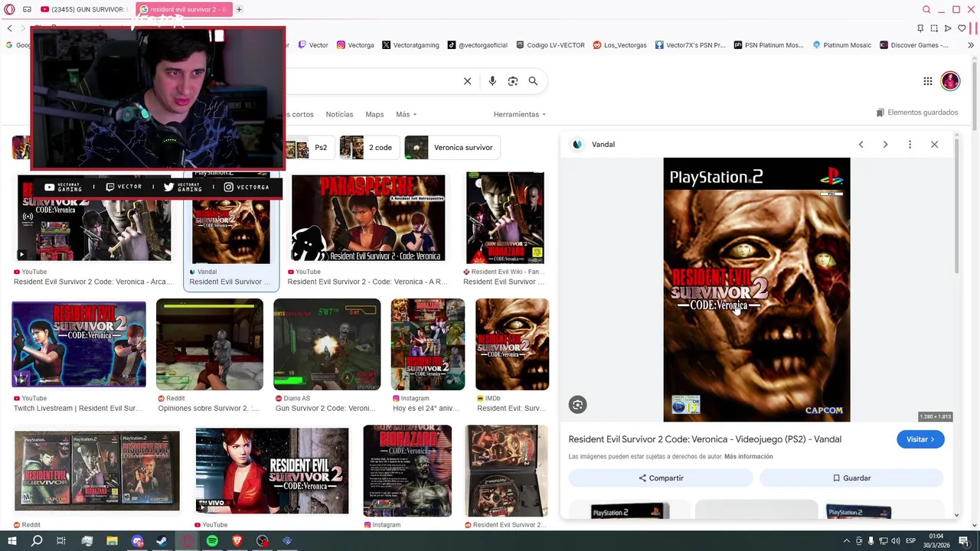This screenshot has height=551, width=980.
Task: Open the Discover Games bookmark
Action: point(914,45)
